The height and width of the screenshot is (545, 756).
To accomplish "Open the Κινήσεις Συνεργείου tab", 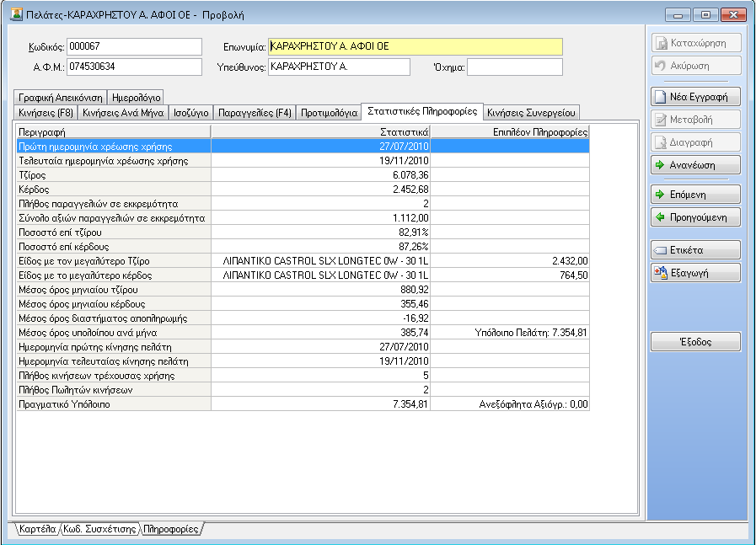I will pos(531,113).
